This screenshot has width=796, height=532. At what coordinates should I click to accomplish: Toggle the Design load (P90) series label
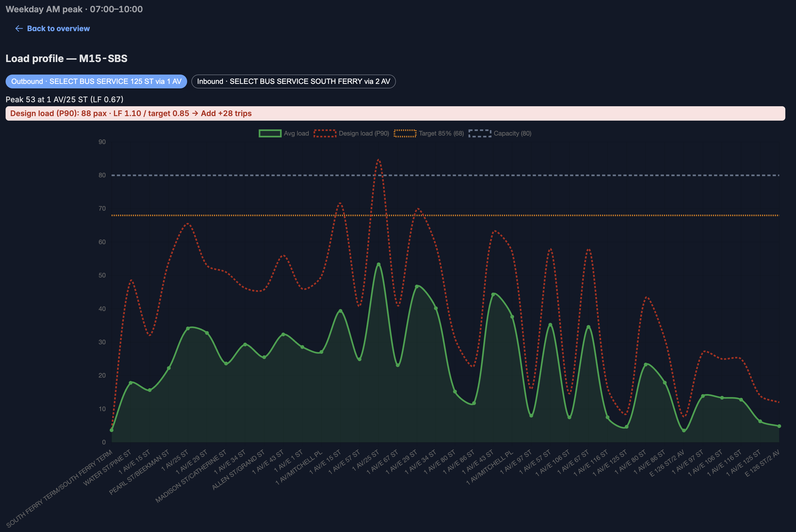tap(364, 133)
